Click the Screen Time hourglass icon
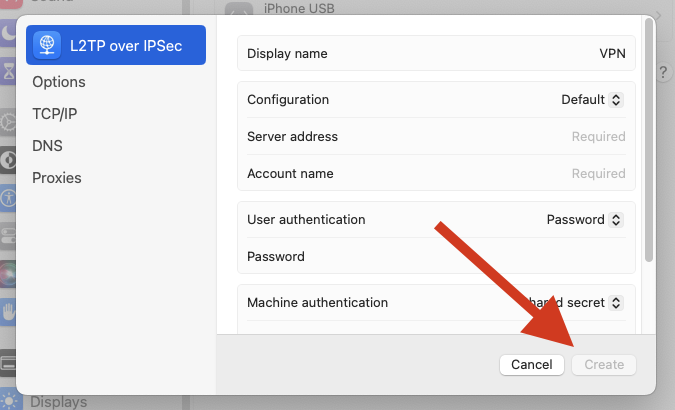This screenshot has height=410, width=675. click(x=8, y=70)
